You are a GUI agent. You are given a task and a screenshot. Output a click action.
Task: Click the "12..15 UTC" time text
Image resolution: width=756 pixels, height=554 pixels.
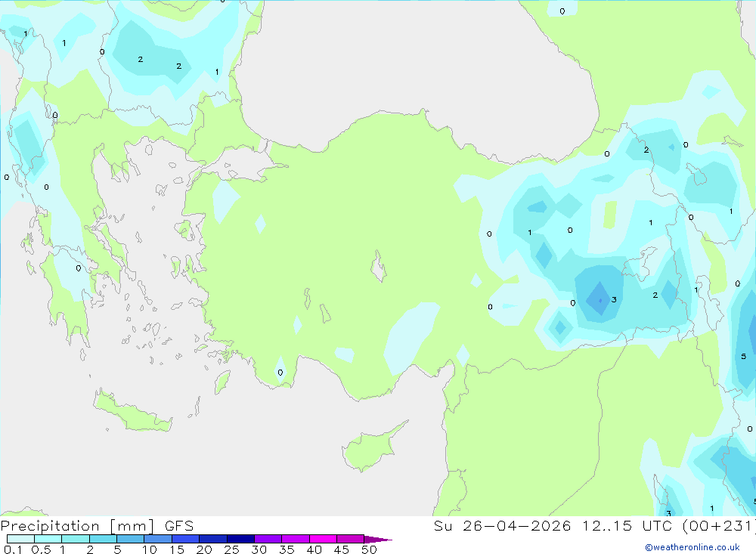point(629,526)
